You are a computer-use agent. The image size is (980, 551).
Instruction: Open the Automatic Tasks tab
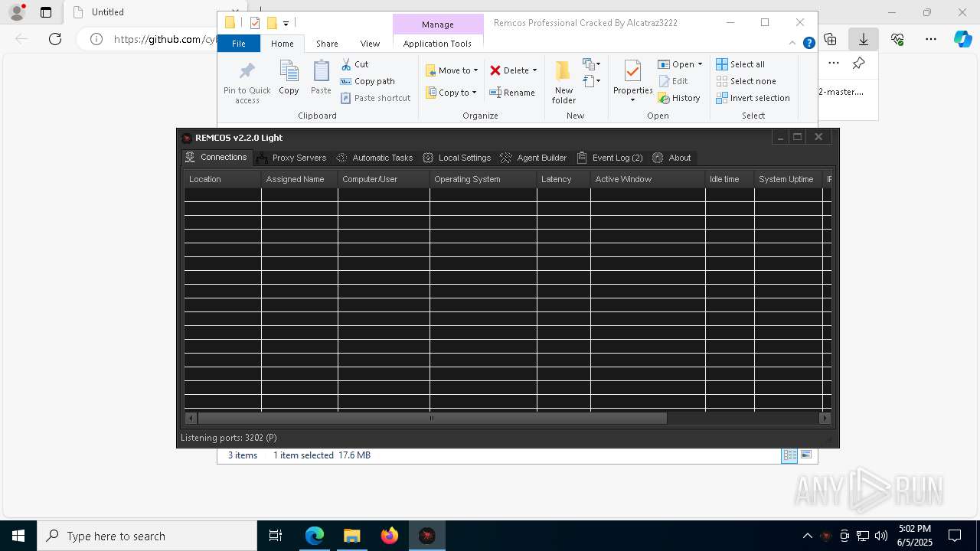click(x=374, y=158)
